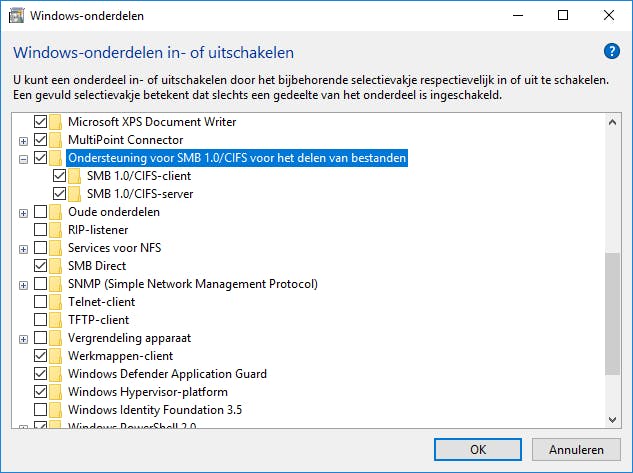633x473 pixels.
Task: Collapse the SMB 1.0/CIFS support node
Action: [x=23, y=158]
